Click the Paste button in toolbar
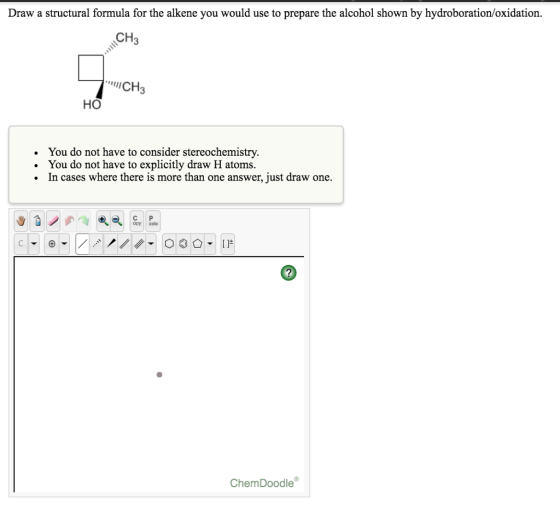560x509 pixels. (153, 221)
